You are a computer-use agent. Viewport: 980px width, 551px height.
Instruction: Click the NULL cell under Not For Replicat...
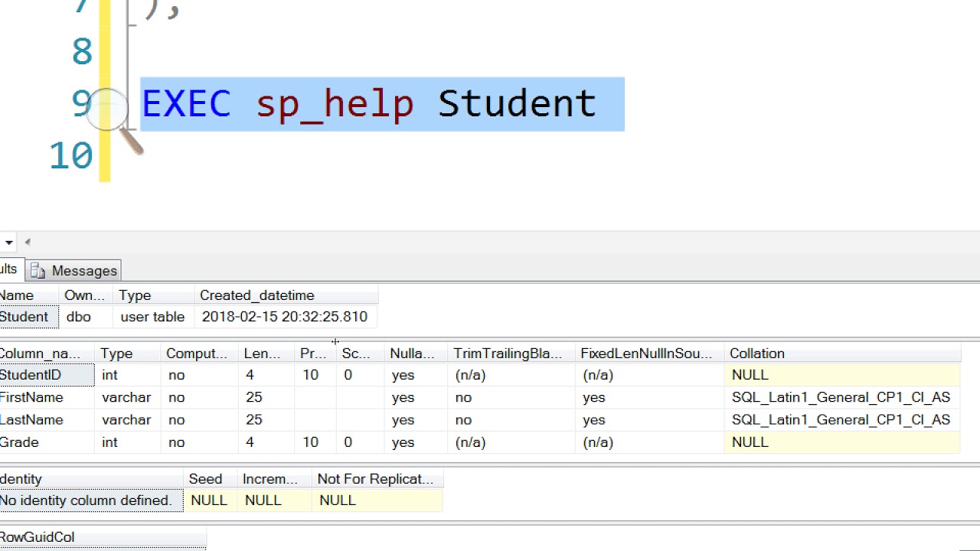coord(377,500)
